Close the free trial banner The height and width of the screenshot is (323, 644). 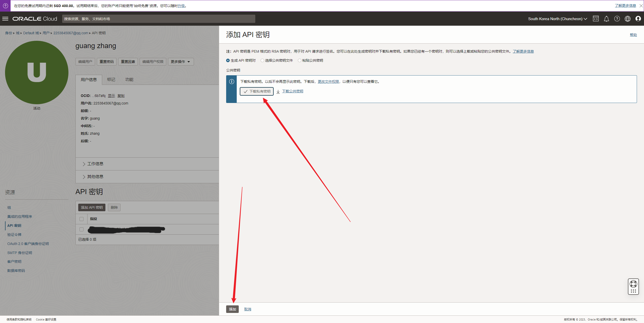tap(641, 6)
